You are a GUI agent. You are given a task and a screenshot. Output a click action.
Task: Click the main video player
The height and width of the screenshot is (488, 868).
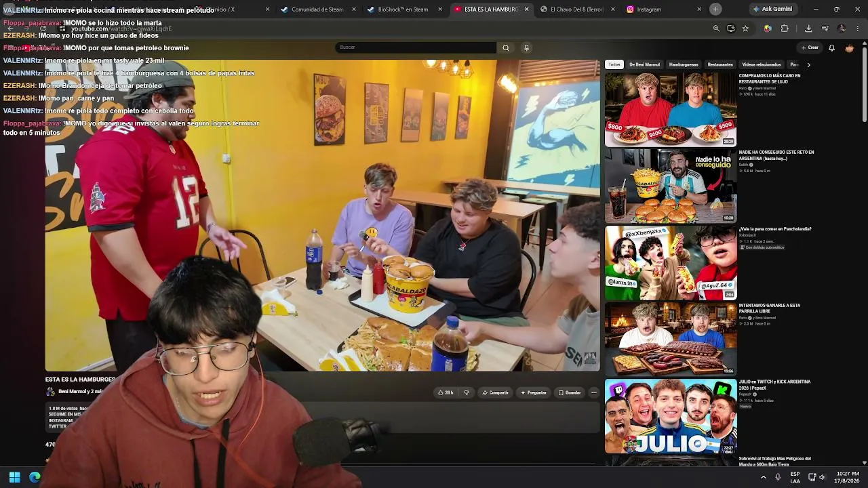point(322,215)
